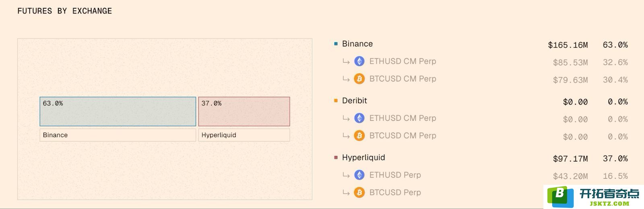Select the blue Binance legend square
Image resolution: width=644 pixels, height=209 pixels.
(336, 43)
